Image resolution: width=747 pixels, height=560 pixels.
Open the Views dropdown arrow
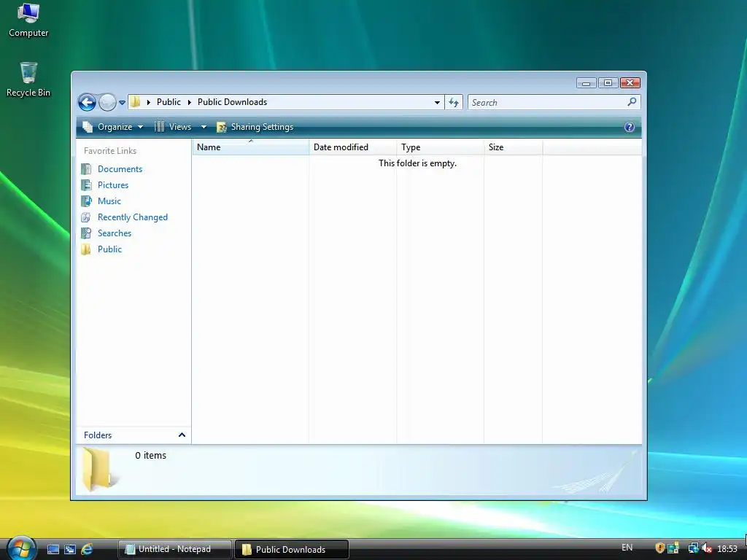[x=204, y=127]
